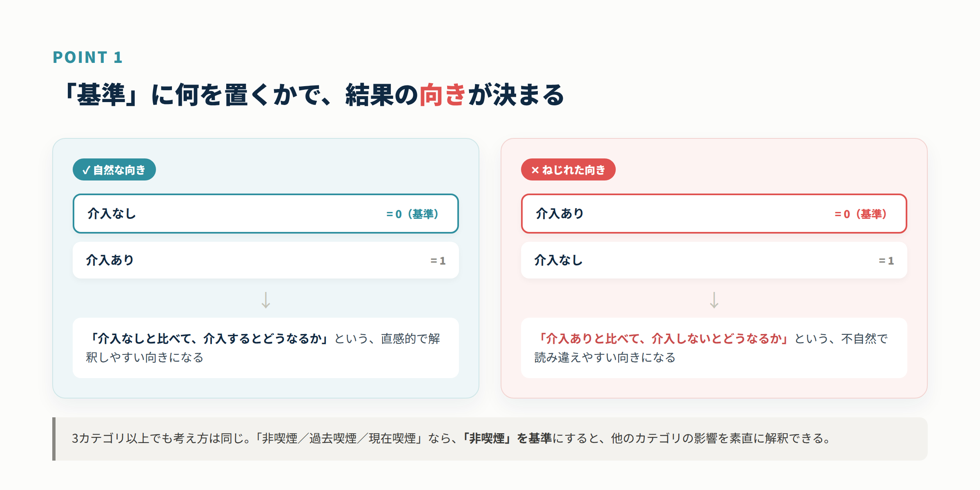
Task: Click 介入あり row in left panel
Action: [x=266, y=260]
